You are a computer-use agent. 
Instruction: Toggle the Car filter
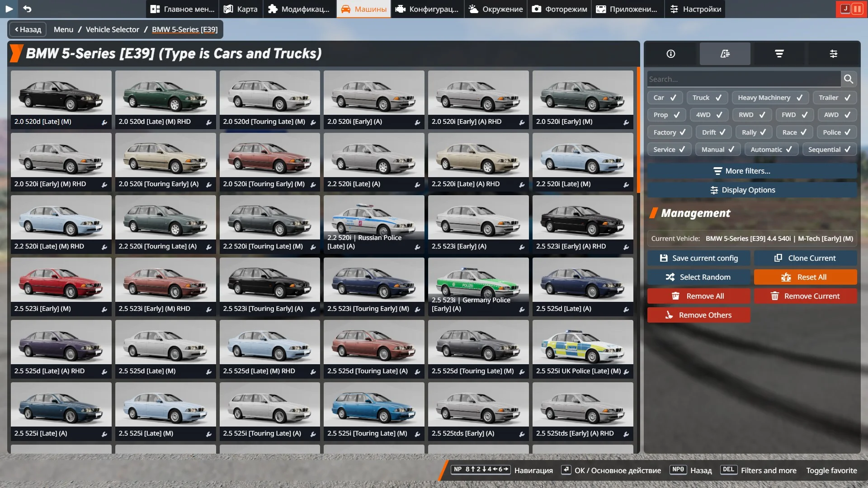(x=665, y=98)
